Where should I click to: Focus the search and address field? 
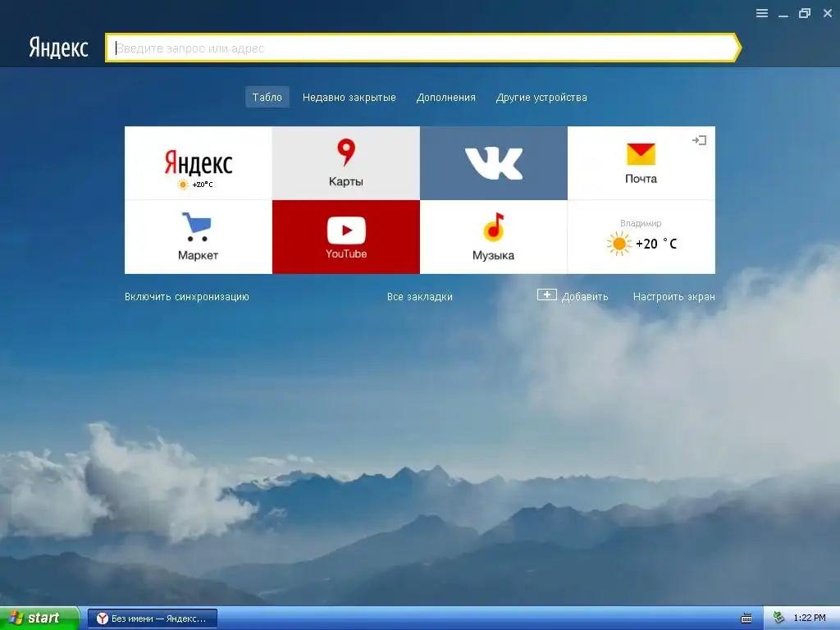[x=422, y=48]
